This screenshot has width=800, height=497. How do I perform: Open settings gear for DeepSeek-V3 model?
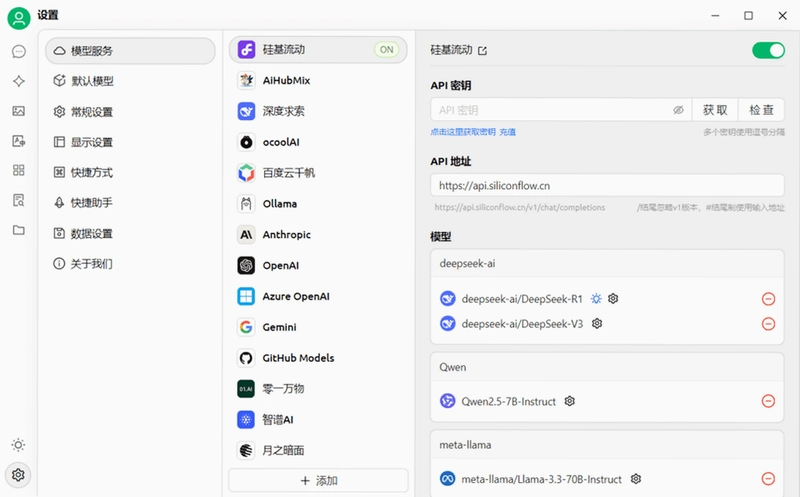point(597,324)
